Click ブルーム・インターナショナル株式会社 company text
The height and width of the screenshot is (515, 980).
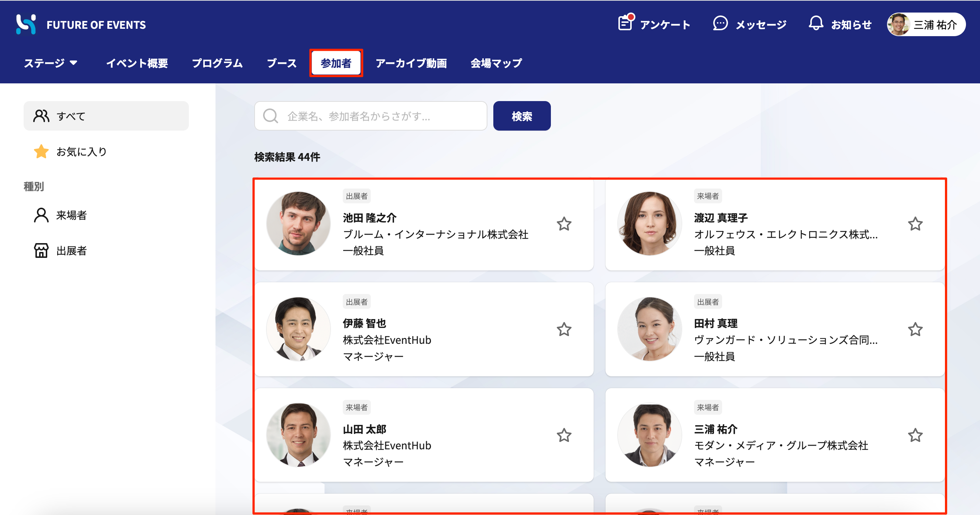436,234
